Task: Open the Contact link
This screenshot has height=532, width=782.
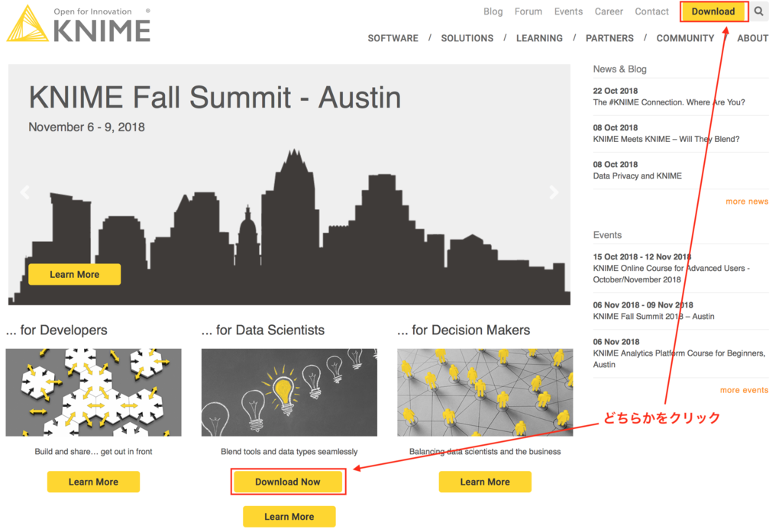Action: pyautogui.click(x=651, y=11)
